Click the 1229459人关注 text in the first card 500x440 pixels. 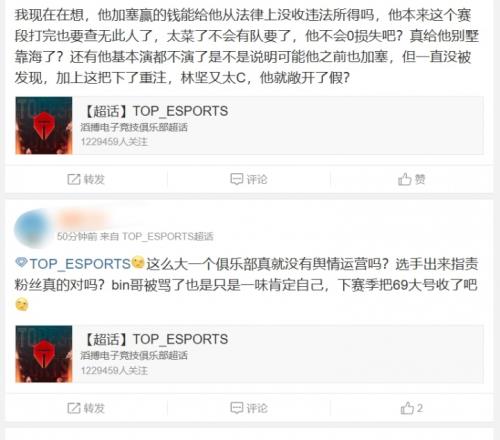114,142
